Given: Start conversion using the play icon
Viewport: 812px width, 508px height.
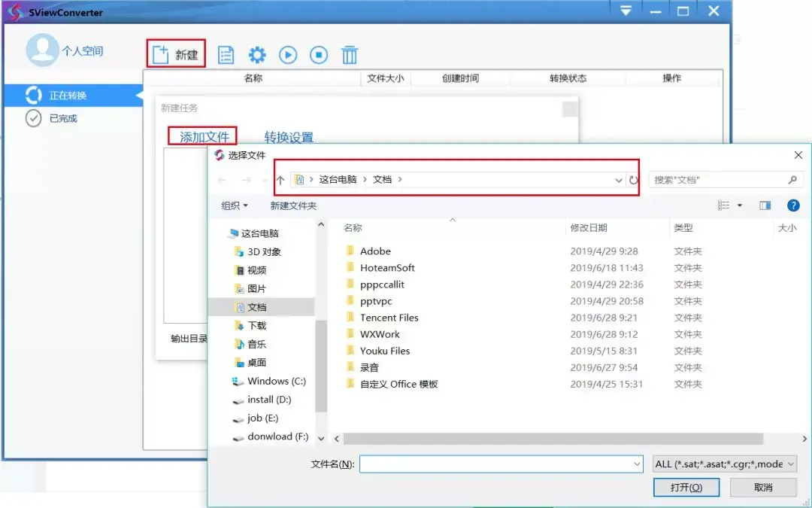Looking at the screenshot, I should coord(287,54).
